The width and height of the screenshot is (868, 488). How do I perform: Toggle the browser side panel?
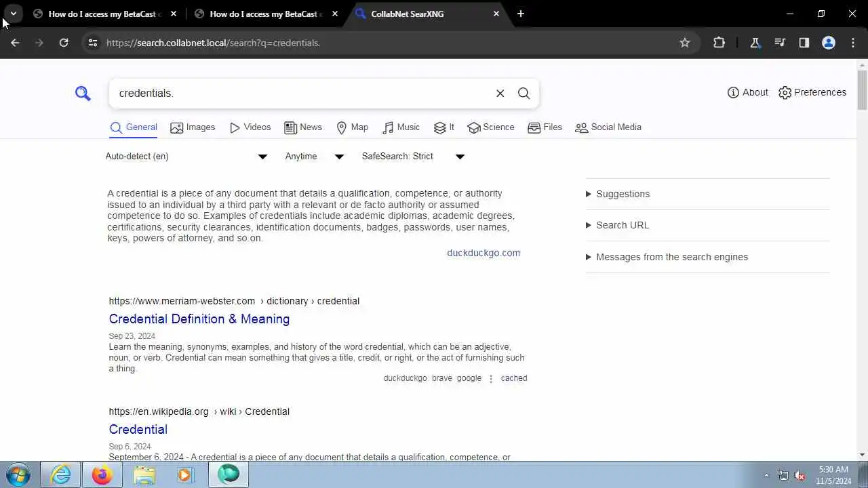804,43
